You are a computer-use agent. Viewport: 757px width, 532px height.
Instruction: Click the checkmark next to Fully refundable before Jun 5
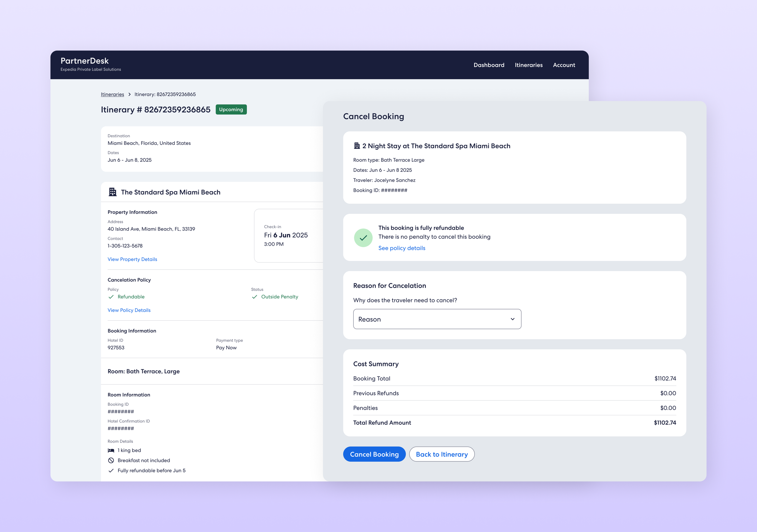pyautogui.click(x=111, y=471)
